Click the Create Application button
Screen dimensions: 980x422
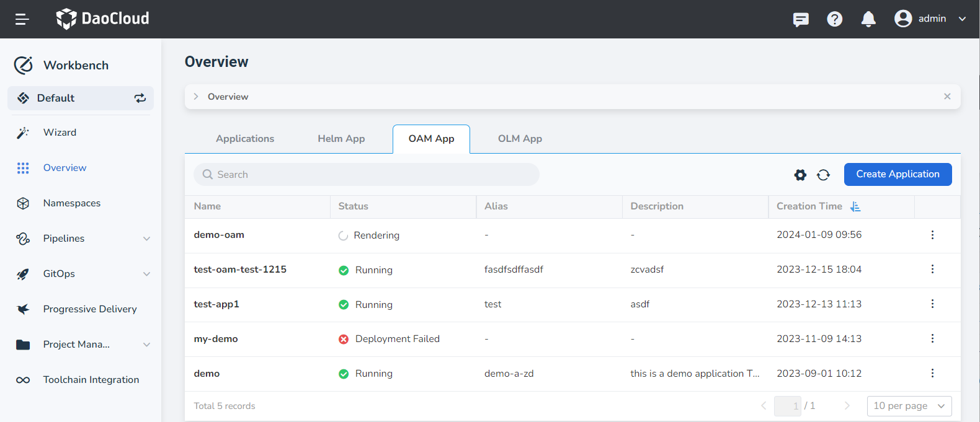[x=898, y=174]
